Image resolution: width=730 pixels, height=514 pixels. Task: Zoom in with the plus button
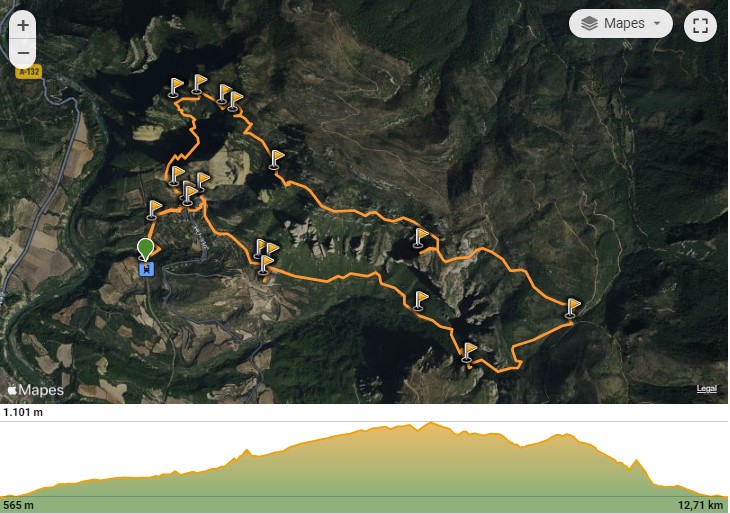[23, 25]
